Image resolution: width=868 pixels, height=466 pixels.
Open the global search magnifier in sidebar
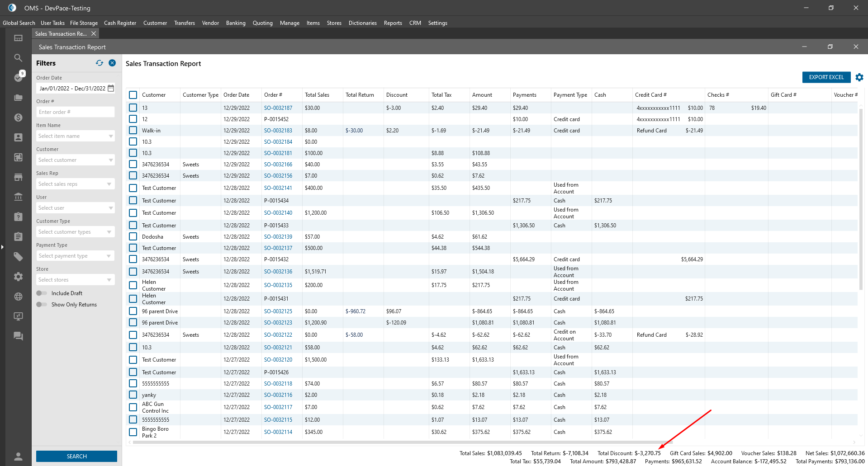(18, 58)
